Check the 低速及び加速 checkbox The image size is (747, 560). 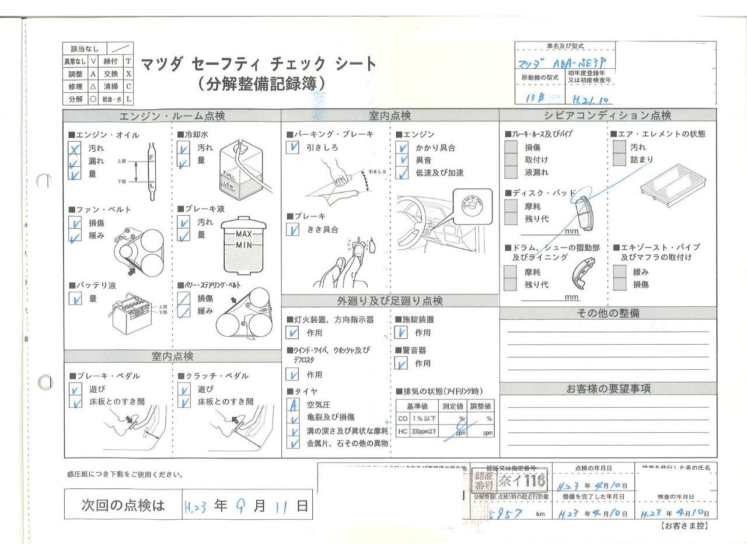point(402,173)
